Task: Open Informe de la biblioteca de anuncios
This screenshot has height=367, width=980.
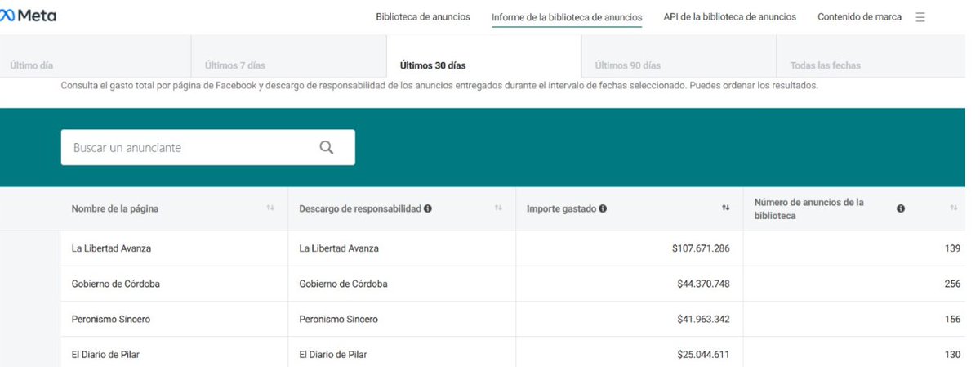Action: coord(567,17)
